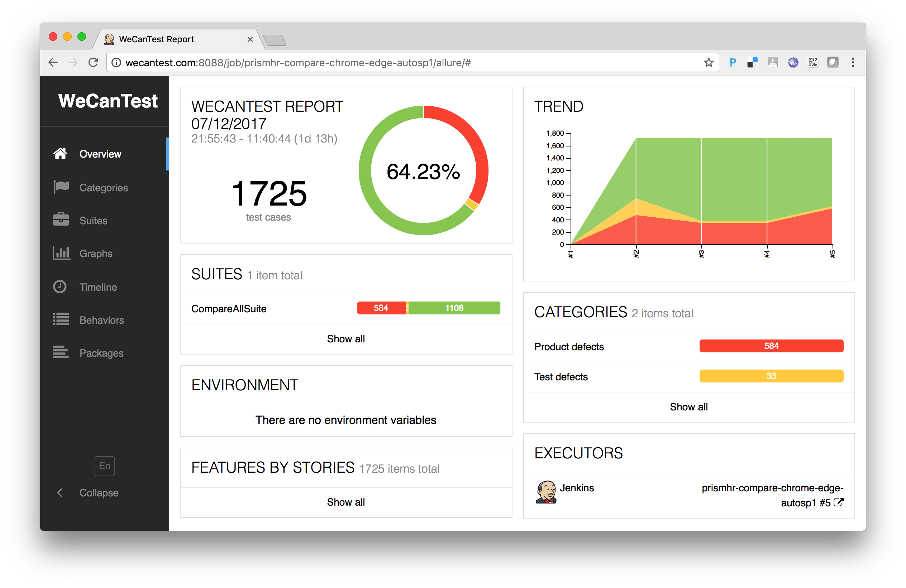Click the browser back arrow
This screenshot has width=906, height=588.
tap(53, 62)
